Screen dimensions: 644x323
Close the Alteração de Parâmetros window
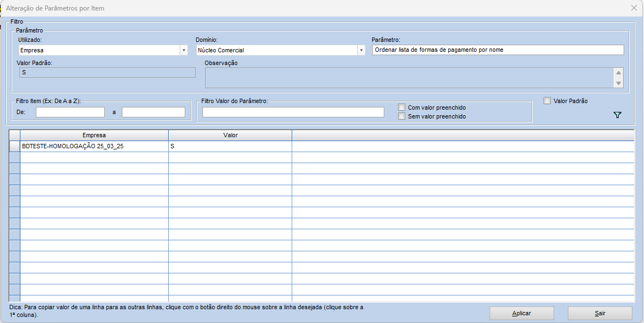coord(634,8)
